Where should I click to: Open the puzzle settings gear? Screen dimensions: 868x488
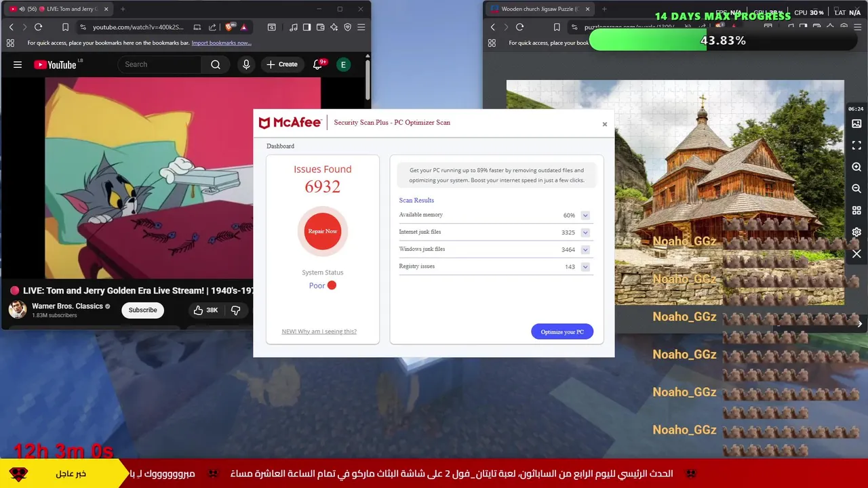tap(856, 232)
